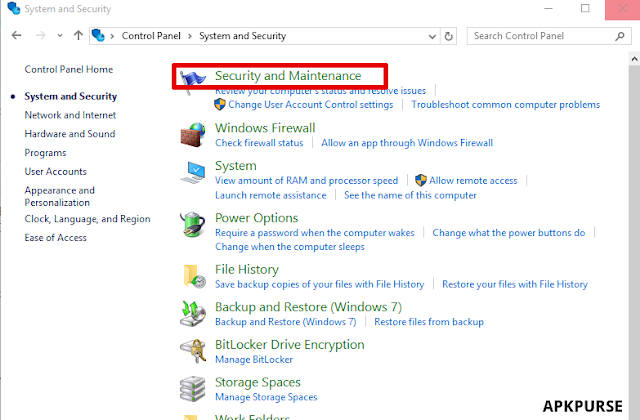Click the File History folder icon

(194, 276)
